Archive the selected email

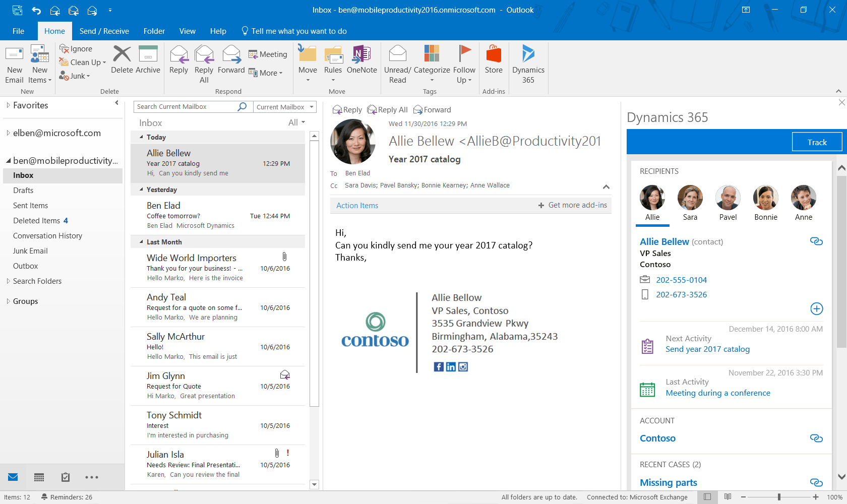pyautogui.click(x=148, y=59)
